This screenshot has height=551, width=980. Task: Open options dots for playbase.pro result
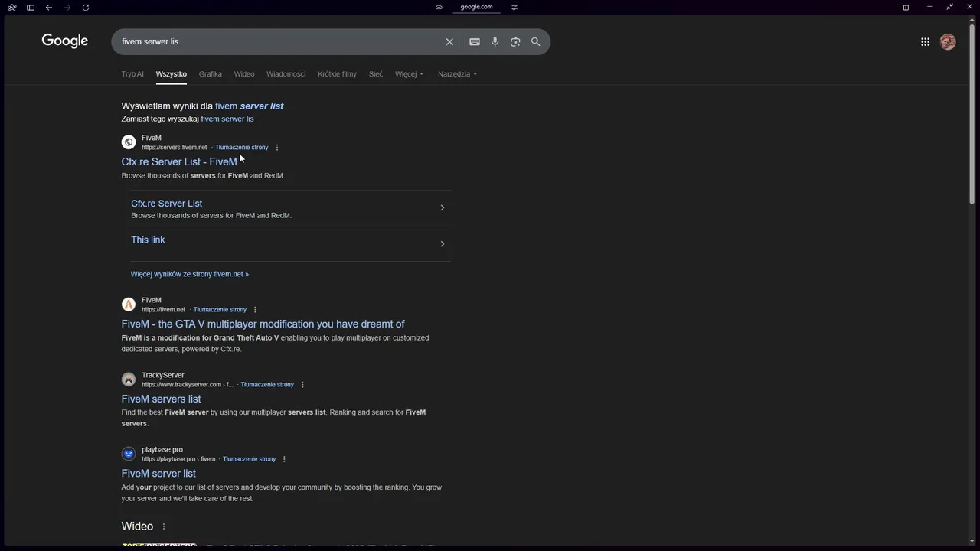[x=284, y=459]
